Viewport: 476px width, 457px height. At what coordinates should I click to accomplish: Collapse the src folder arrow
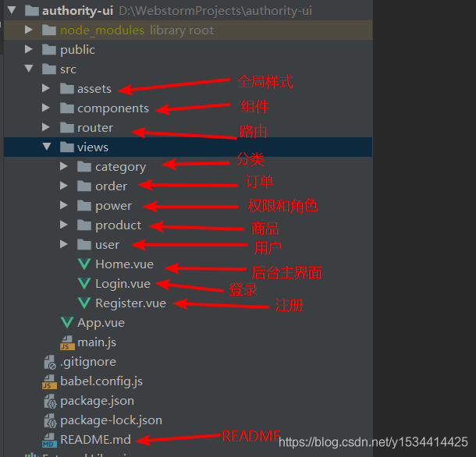coord(29,69)
